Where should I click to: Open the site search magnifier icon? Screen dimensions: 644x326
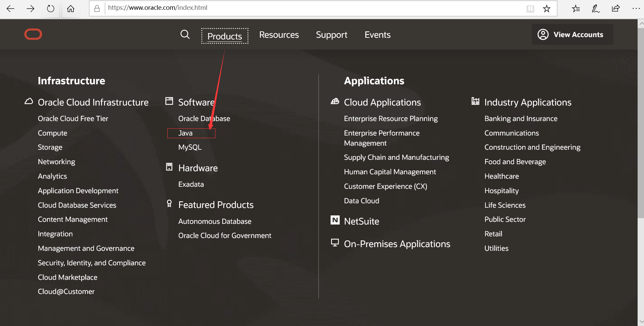(185, 34)
